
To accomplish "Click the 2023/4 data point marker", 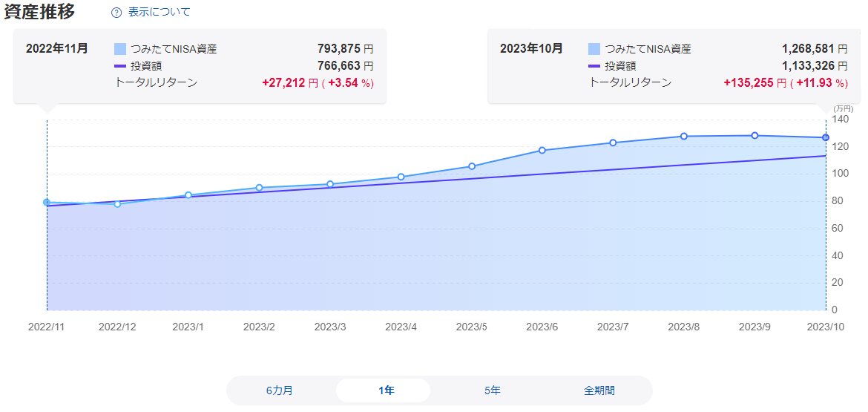I will [x=401, y=177].
